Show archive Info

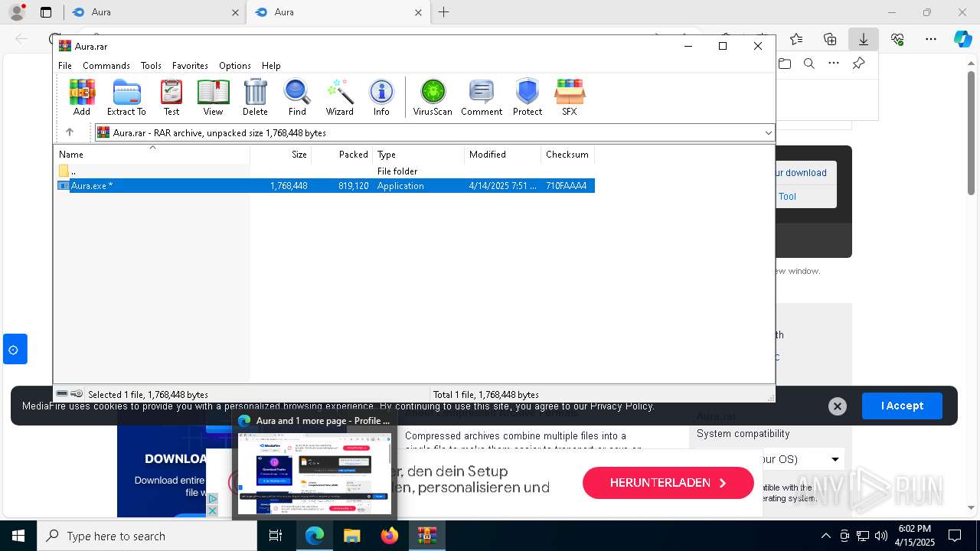[x=381, y=97]
